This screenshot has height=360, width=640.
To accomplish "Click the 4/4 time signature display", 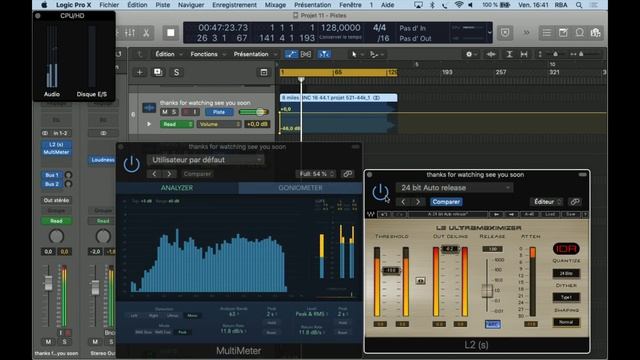I will 380,28.
